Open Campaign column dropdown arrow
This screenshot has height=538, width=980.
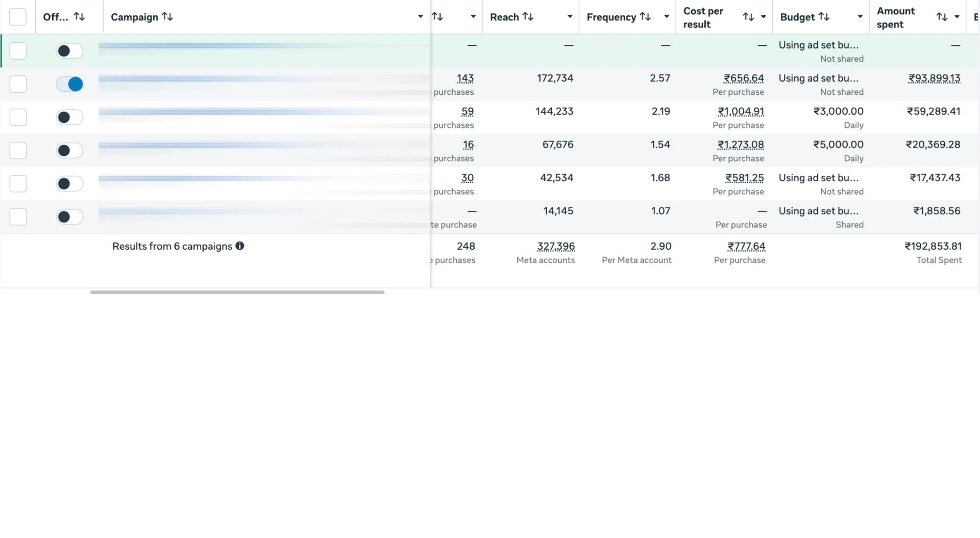[x=421, y=17]
